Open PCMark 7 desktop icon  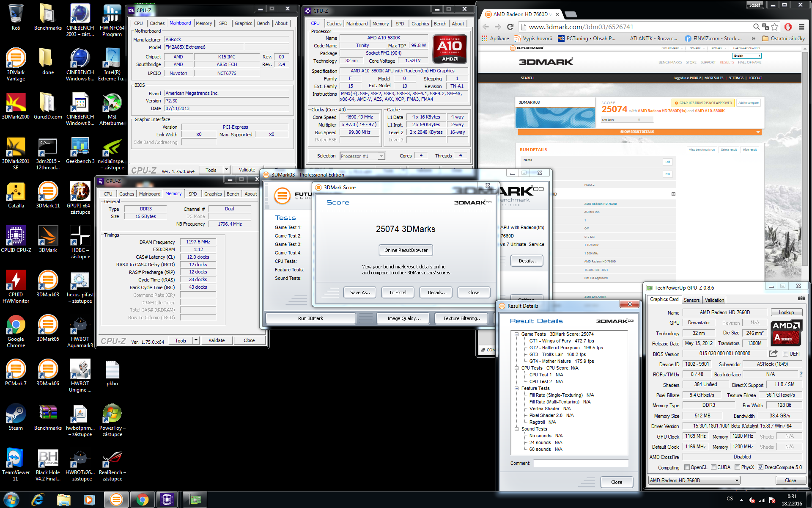coord(16,373)
